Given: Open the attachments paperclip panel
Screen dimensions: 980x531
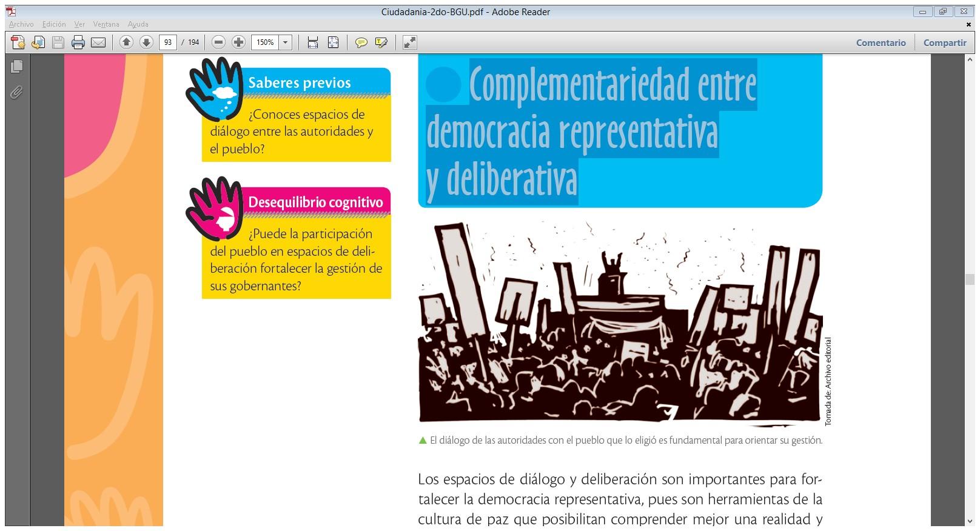Looking at the screenshot, I should [x=16, y=92].
